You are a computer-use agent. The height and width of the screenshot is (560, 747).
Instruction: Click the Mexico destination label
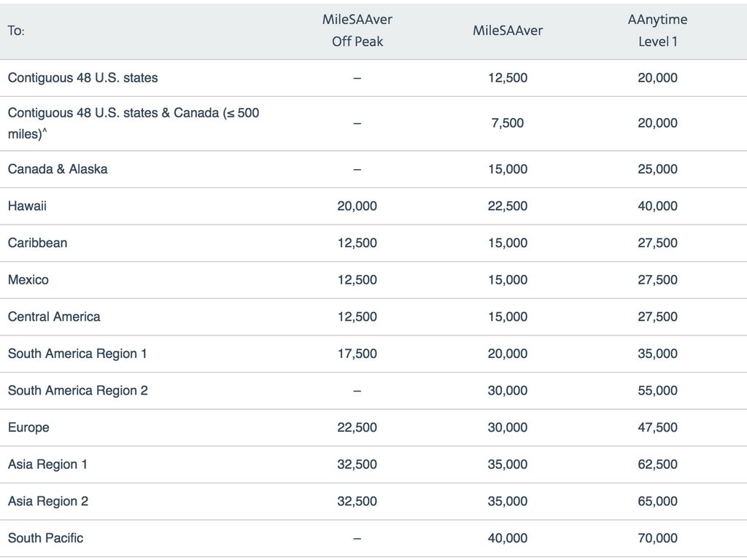point(28,279)
